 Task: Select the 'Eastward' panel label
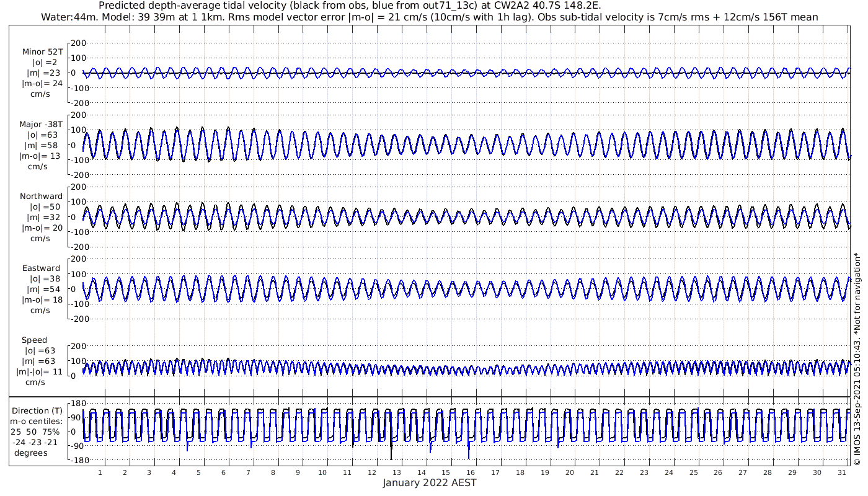pos(41,268)
